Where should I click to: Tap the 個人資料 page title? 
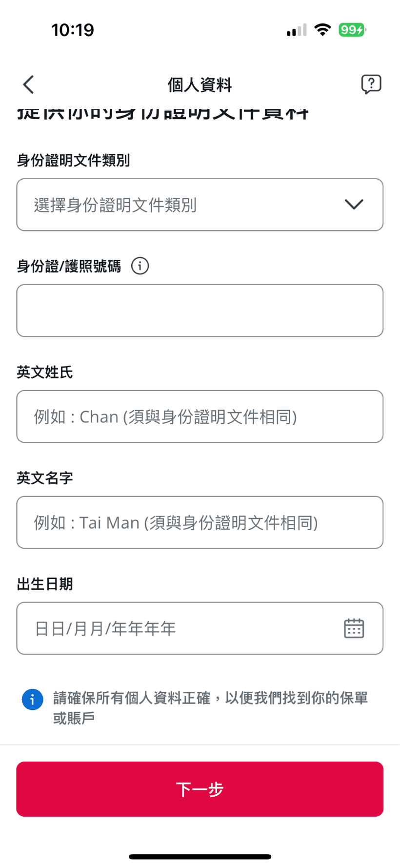click(200, 85)
